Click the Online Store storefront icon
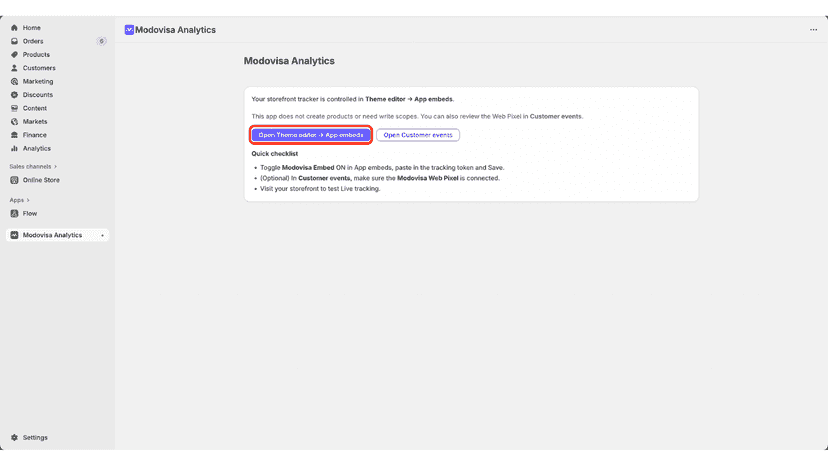The width and height of the screenshot is (828, 466). [x=14, y=180]
